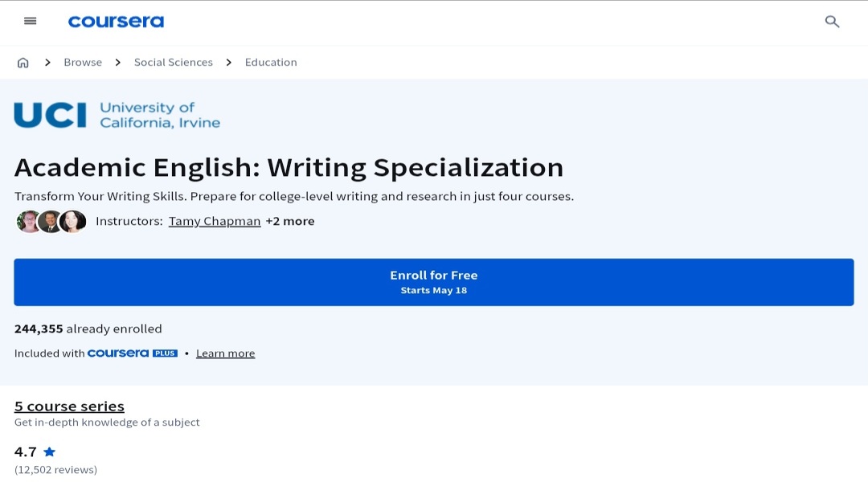Image resolution: width=868 pixels, height=482 pixels.
Task: Click the chevron before Browse breadcrumb
Action: coord(47,63)
